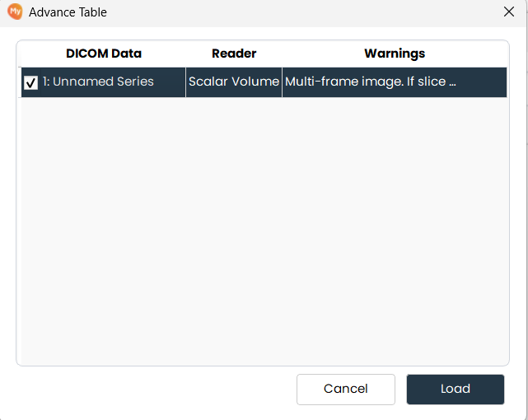Sort by the DICOM Data column header
Image resolution: width=528 pixels, height=420 pixels.
(x=104, y=54)
